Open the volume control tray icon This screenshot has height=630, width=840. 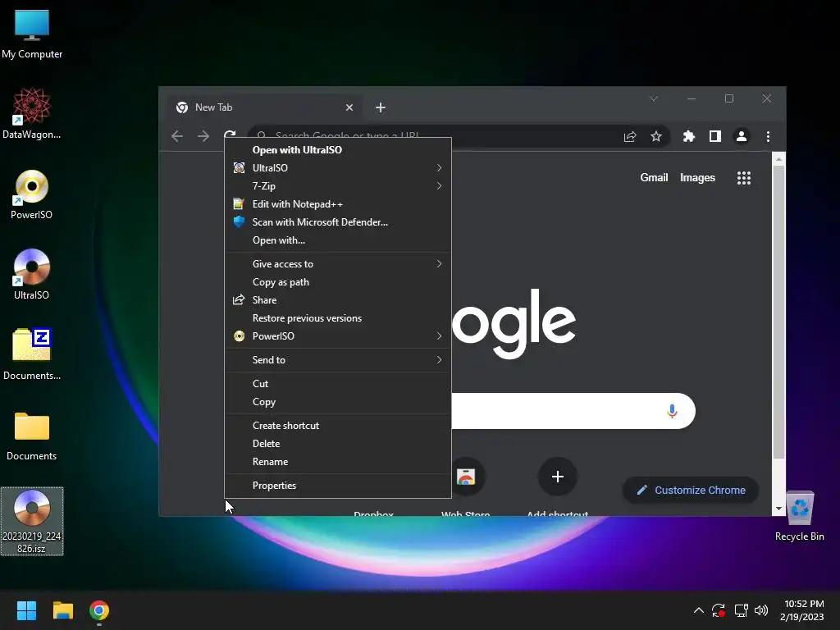(761, 610)
